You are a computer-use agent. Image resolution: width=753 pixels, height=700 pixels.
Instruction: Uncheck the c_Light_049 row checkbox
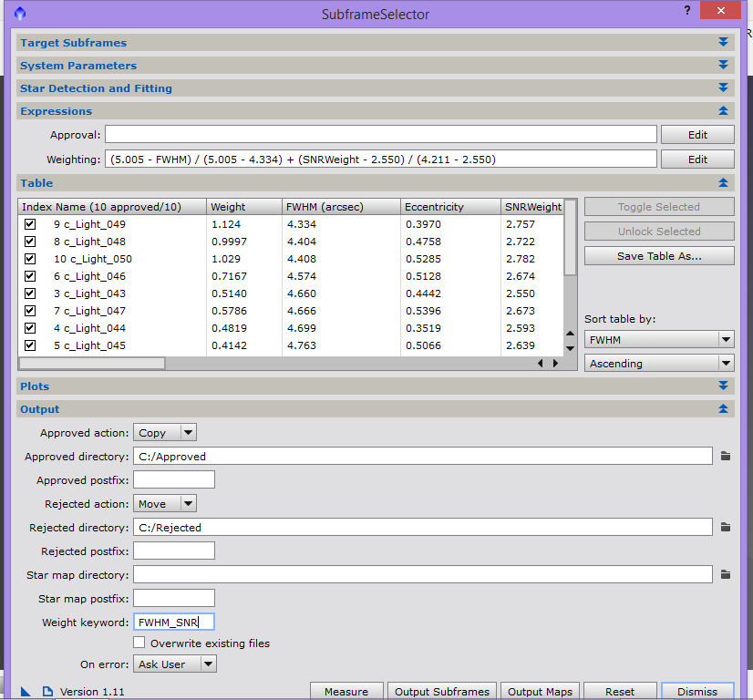tap(30, 224)
